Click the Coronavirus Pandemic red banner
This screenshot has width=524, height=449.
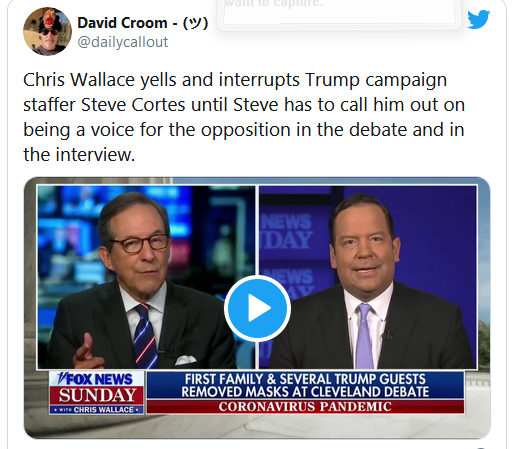click(x=305, y=407)
